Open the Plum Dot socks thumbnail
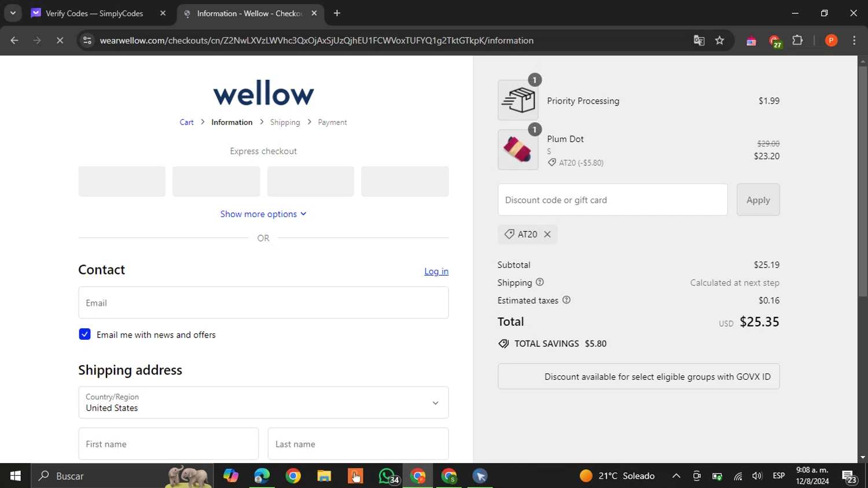Viewport: 868px width, 488px height. click(518, 149)
